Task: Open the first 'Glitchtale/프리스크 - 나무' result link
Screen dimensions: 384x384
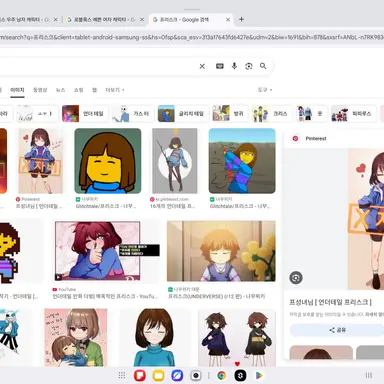Action: click(x=106, y=206)
